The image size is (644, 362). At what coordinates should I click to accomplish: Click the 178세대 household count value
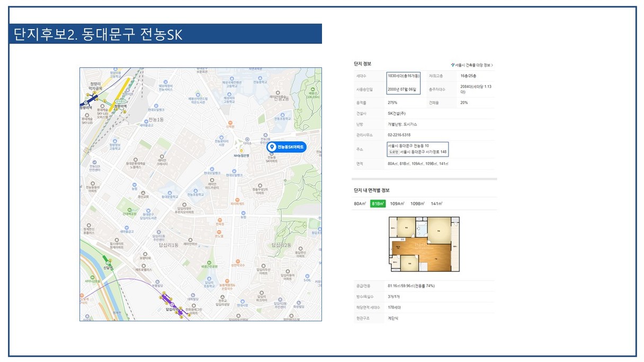click(x=395, y=307)
